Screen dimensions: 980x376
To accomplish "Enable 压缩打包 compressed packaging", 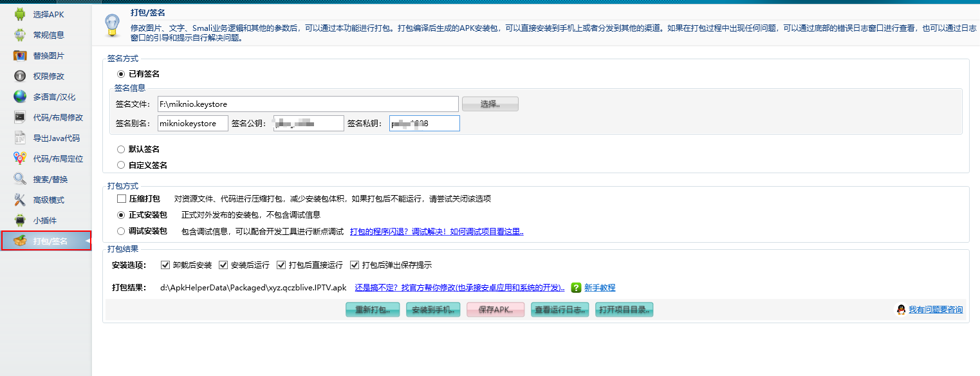I will 121,198.
